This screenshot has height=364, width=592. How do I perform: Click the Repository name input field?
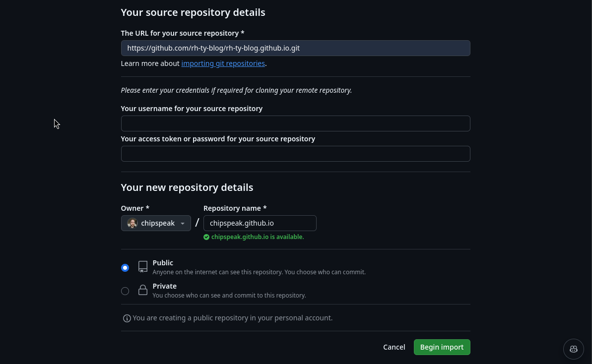click(260, 223)
